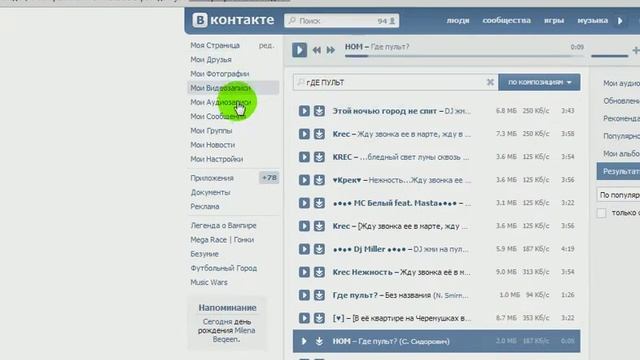Open 'люди' in the top menu
Screen dimensions: 640x360
[x=458, y=20]
